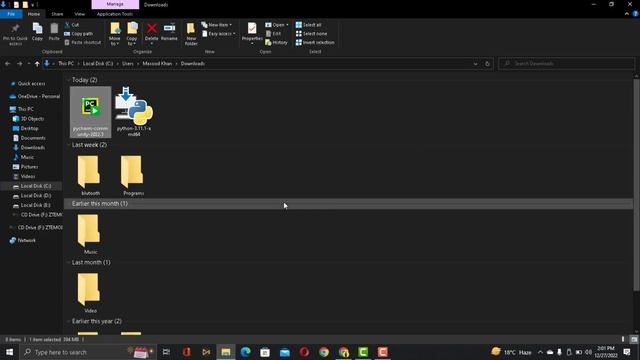Click the Forward navigation arrow
640x360 pixels.
tap(19, 64)
